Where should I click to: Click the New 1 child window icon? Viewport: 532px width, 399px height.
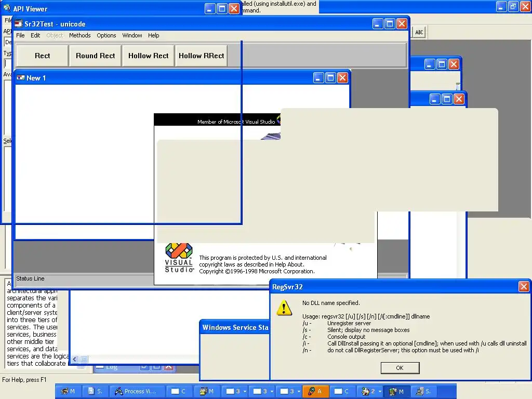21,78
